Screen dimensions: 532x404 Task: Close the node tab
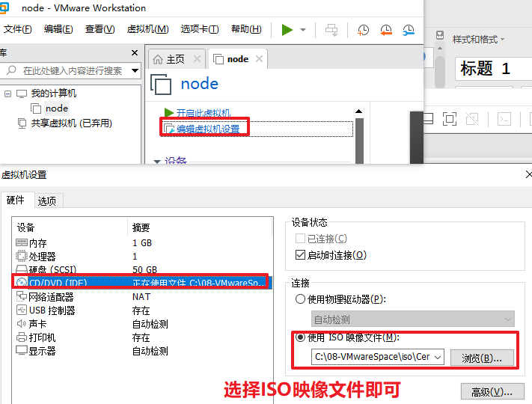click(259, 59)
